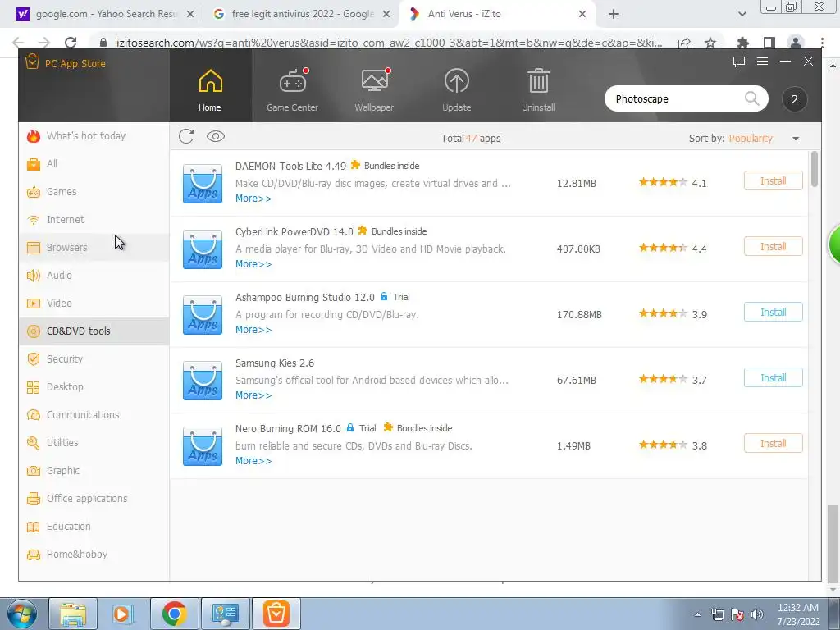Click CyberLink PowerDVD app icon

(203, 249)
